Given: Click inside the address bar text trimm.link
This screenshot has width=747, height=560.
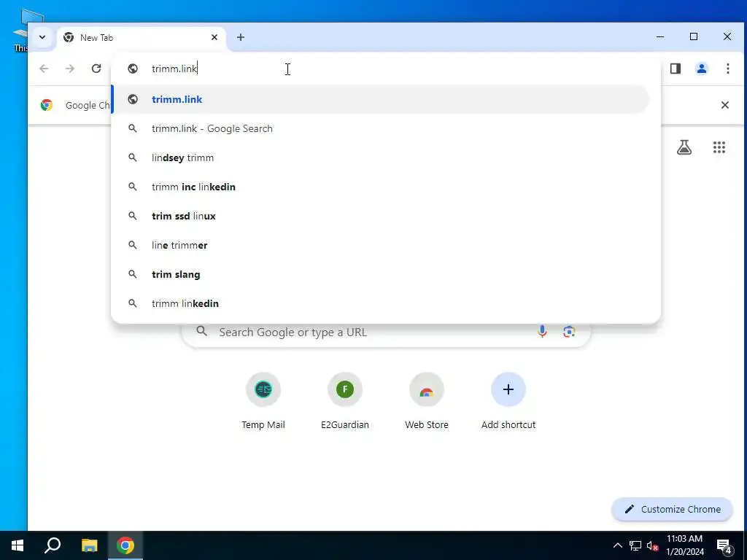Looking at the screenshot, I should point(174,69).
